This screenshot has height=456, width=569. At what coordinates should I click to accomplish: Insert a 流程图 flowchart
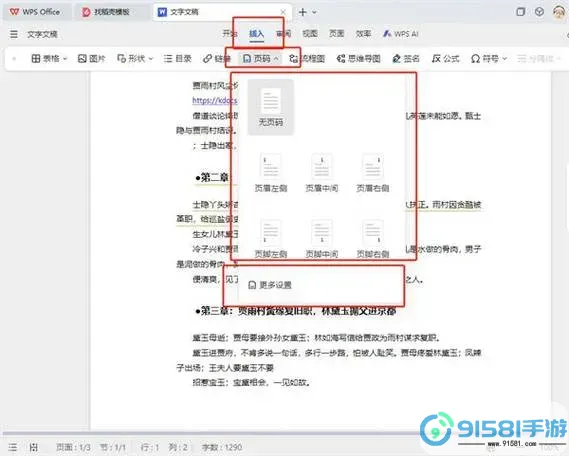(307, 58)
